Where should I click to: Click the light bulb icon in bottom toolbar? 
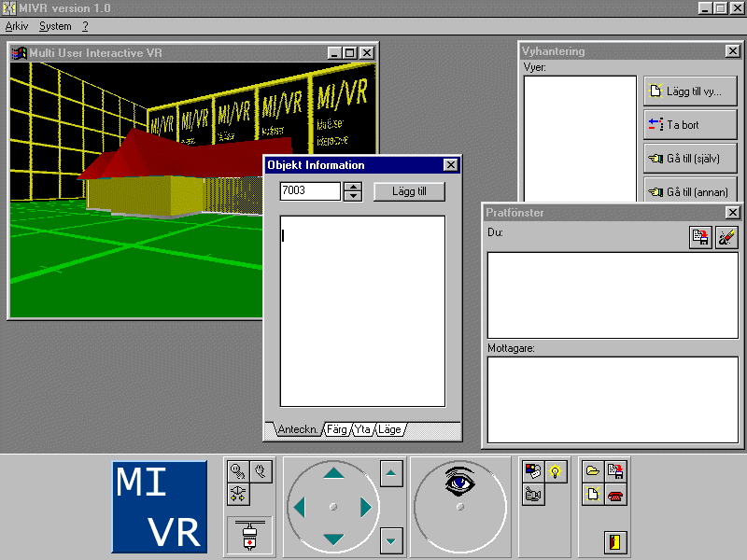click(x=555, y=472)
